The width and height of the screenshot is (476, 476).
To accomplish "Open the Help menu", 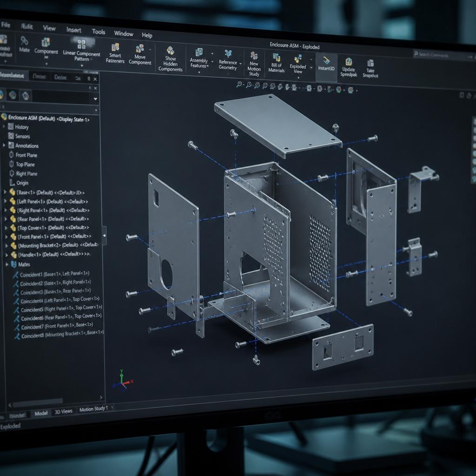I will [x=147, y=35].
